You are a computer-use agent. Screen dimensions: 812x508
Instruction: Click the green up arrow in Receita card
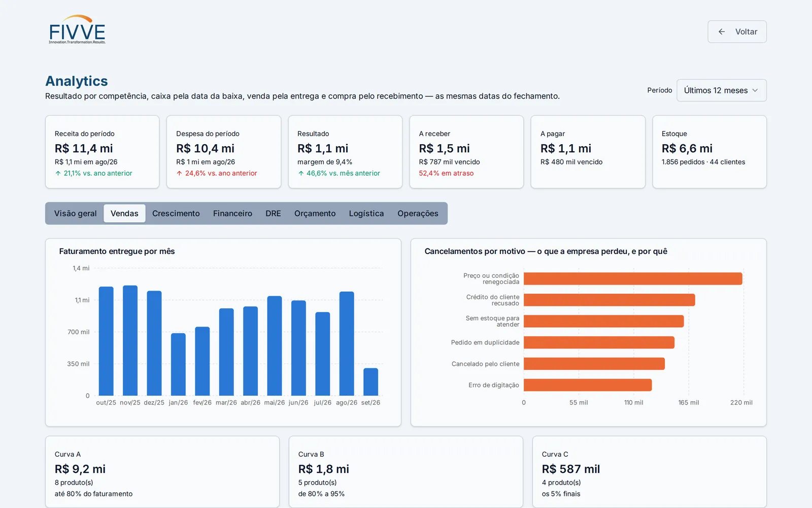(58, 173)
